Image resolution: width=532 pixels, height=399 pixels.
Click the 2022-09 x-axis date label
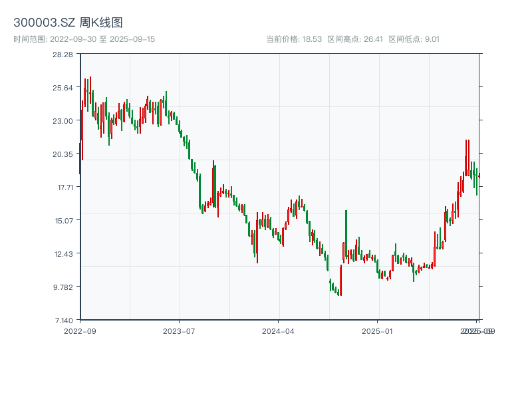click(80, 331)
